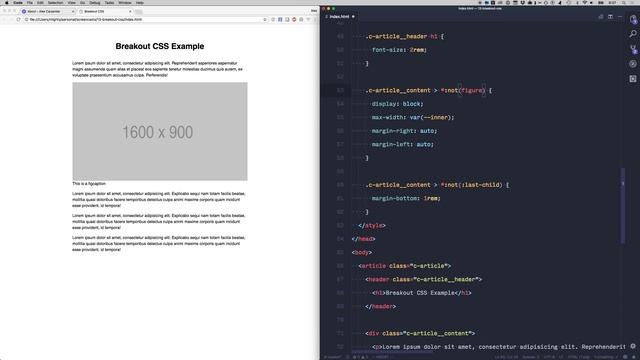Open a new browser tab
This screenshot has height=360, width=640.
139,11
